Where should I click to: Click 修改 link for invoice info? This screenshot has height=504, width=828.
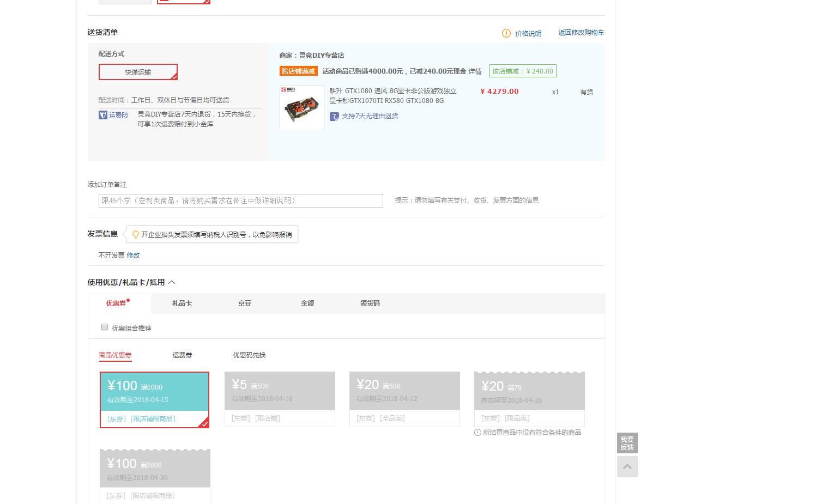pyautogui.click(x=134, y=255)
